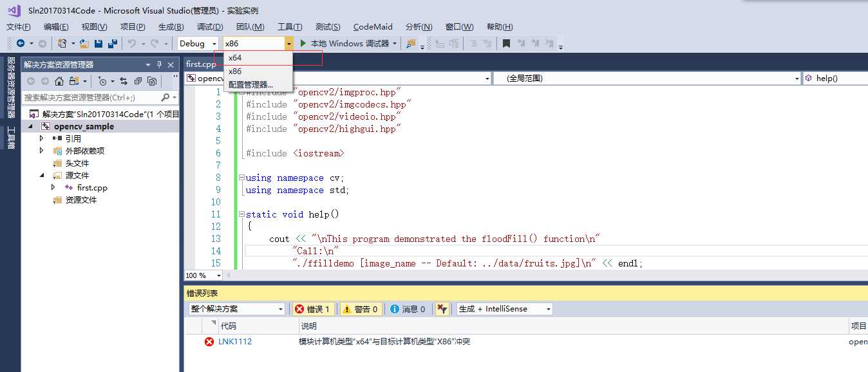
Task: Open the Toolbox side tab (工具箱)
Action: [10, 138]
